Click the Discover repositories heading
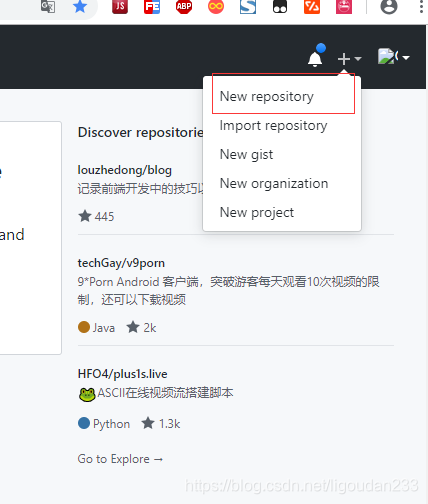Screen dimensions: 428x504 [x=140, y=133]
